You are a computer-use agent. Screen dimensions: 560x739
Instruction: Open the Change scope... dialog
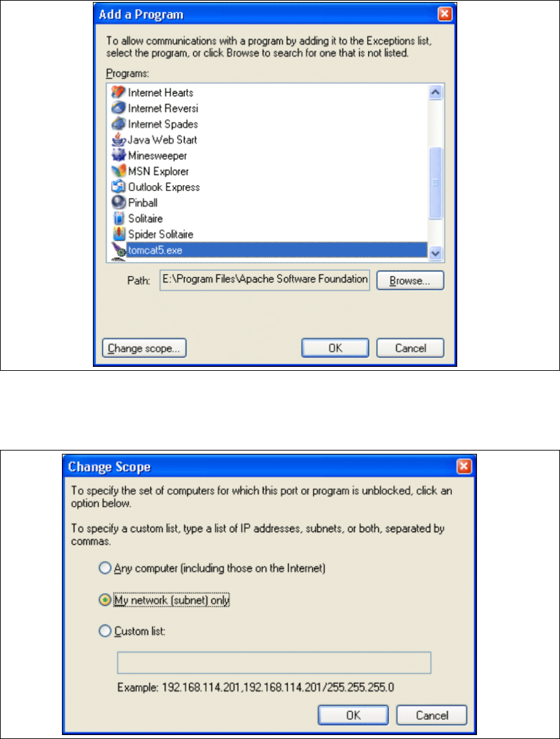(x=144, y=348)
